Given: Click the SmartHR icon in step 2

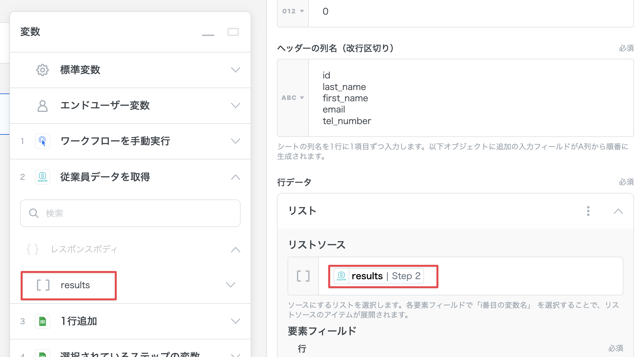Looking at the screenshot, I should pyautogui.click(x=43, y=177).
